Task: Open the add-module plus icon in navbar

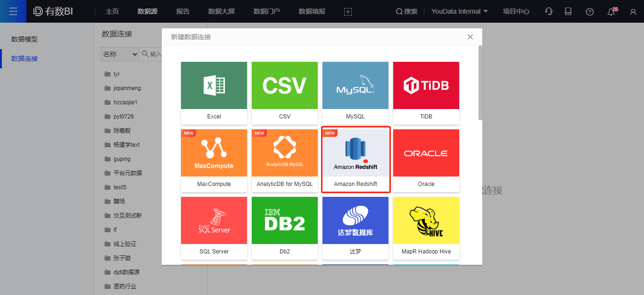Action: coord(348,11)
